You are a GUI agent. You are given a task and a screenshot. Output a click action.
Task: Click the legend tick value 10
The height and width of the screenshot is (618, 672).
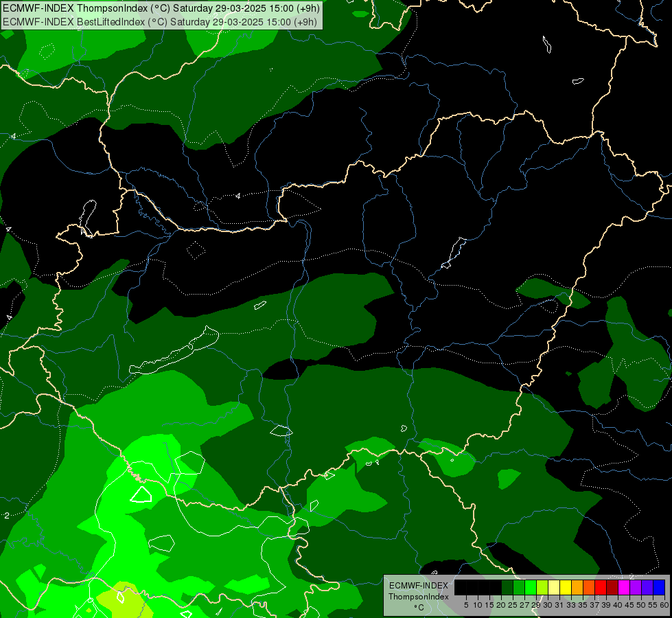(478, 605)
